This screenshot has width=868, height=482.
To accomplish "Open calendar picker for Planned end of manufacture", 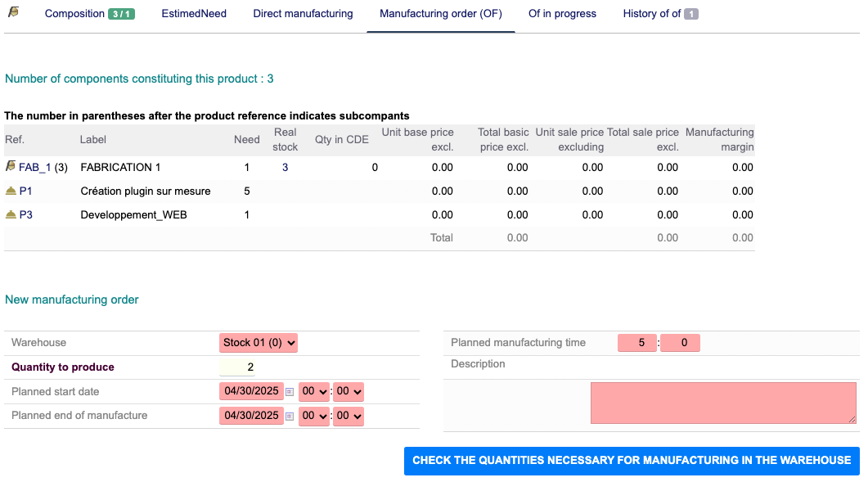I will [290, 416].
